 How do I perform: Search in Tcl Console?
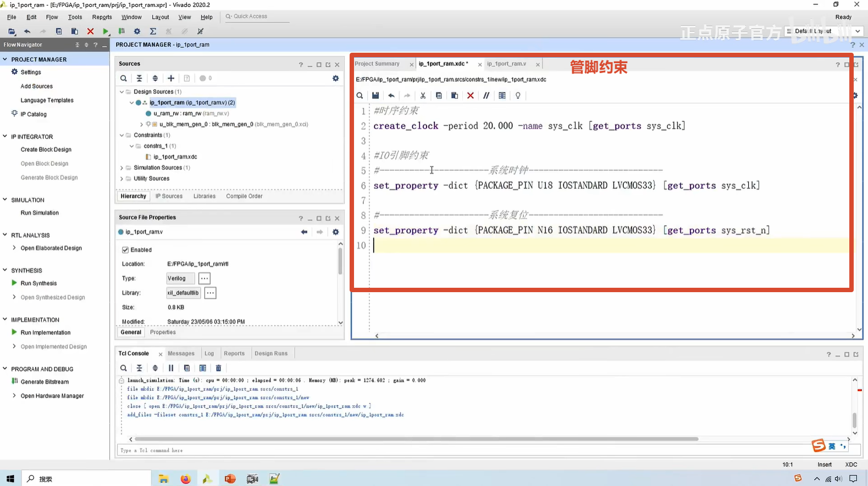tap(124, 368)
